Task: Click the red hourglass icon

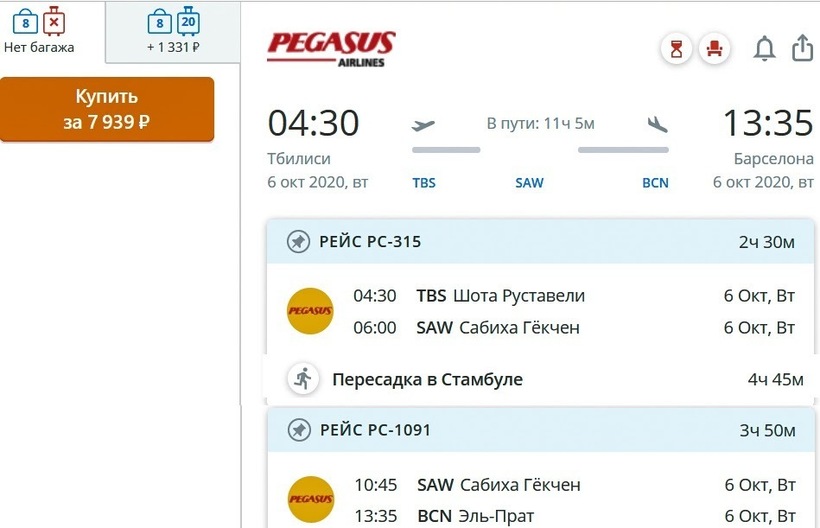Action: pos(677,48)
